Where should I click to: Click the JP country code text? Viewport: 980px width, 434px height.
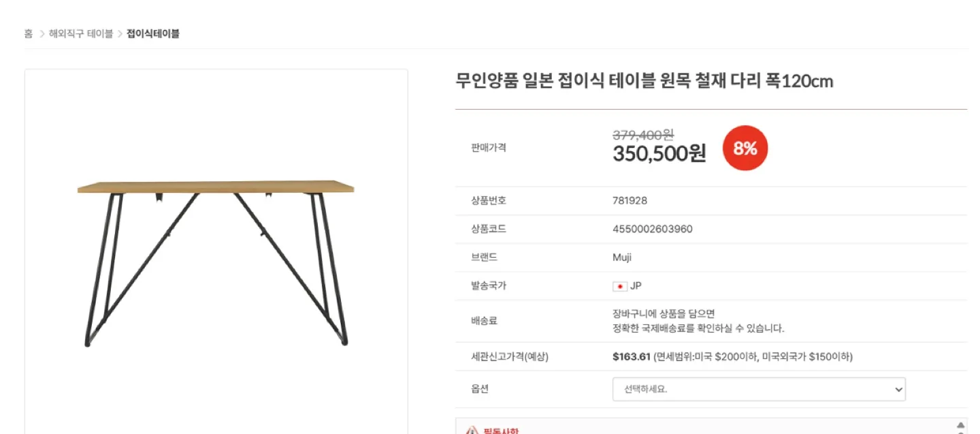(x=636, y=286)
